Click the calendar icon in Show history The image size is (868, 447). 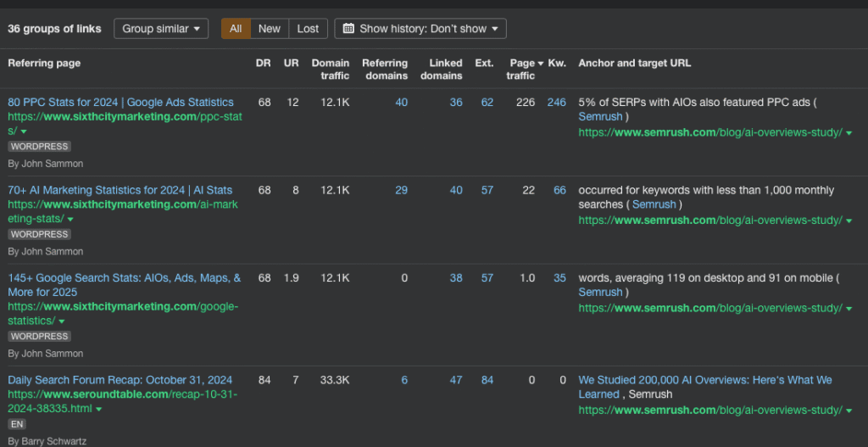[348, 29]
